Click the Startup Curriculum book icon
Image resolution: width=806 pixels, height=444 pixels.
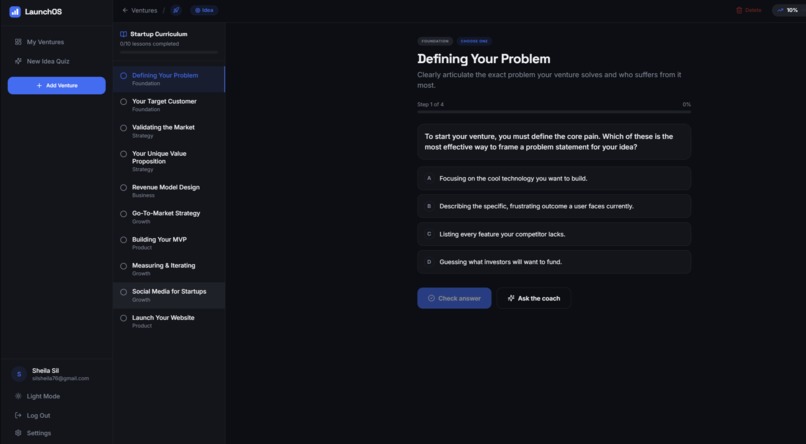click(123, 34)
